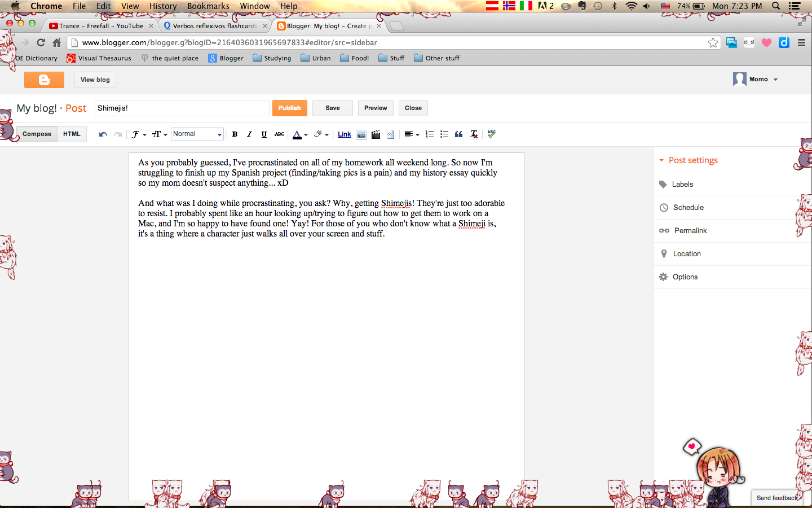The width and height of the screenshot is (812, 508).
Task: Close the post editor via Close button
Action: click(413, 108)
